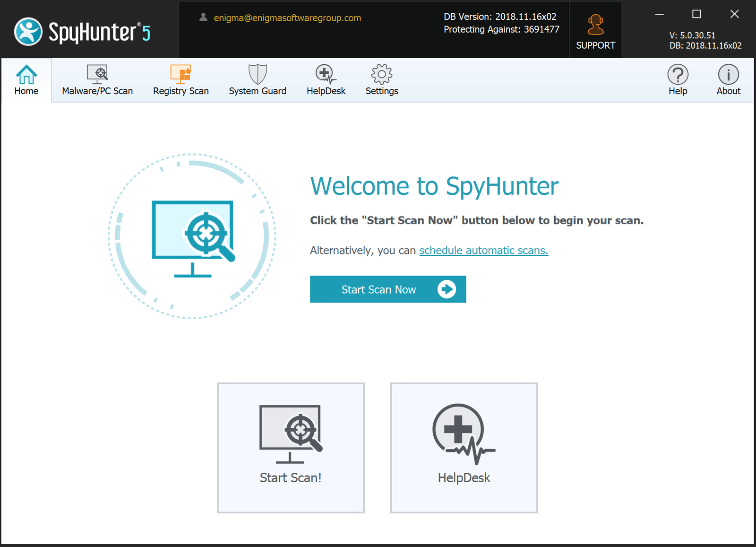The width and height of the screenshot is (756, 547).
Task: Maximize the SpyHunter window
Action: point(696,14)
